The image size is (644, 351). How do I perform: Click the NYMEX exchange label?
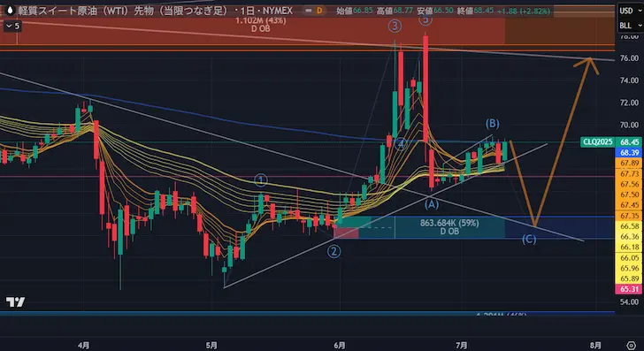pos(278,11)
